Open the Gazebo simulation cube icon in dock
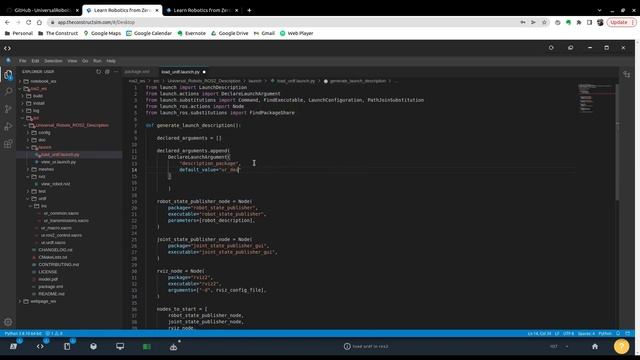Image resolution: width=640 pixels, height=360 pixels. 93,346
